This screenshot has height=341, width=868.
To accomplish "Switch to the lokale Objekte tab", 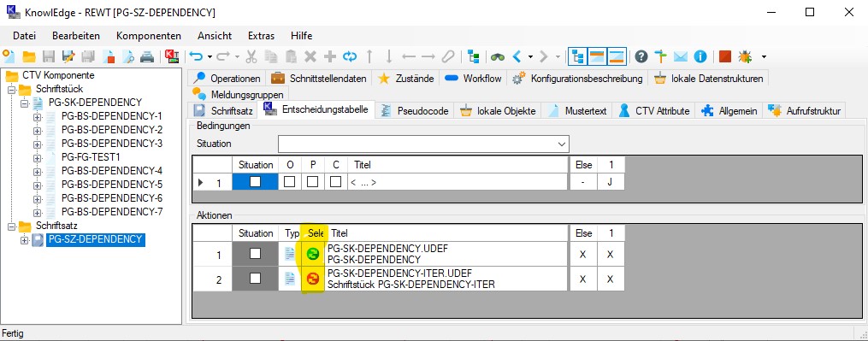I will [499, 111].
